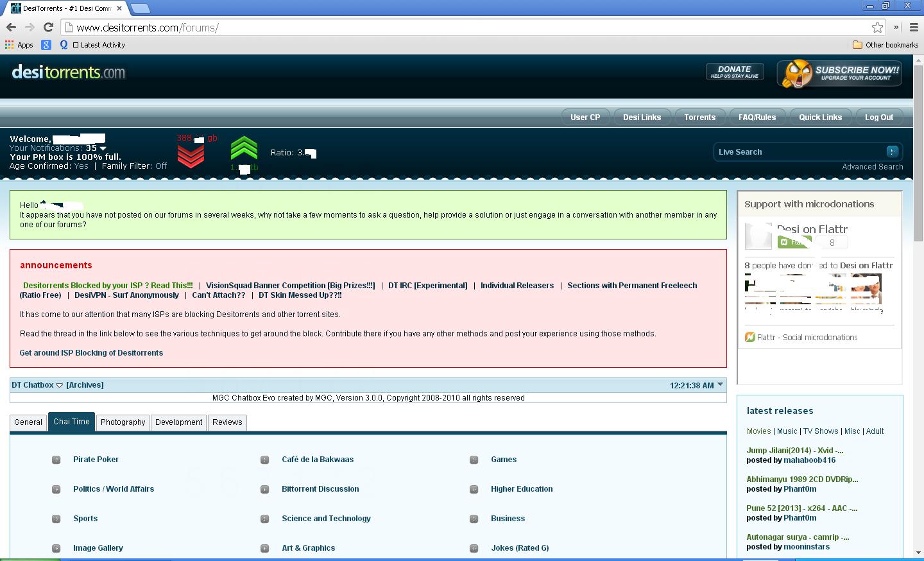924x561 pixels.
Task: Open the Apps shortcut in bookmarks bar
Action: click(19, 45)
